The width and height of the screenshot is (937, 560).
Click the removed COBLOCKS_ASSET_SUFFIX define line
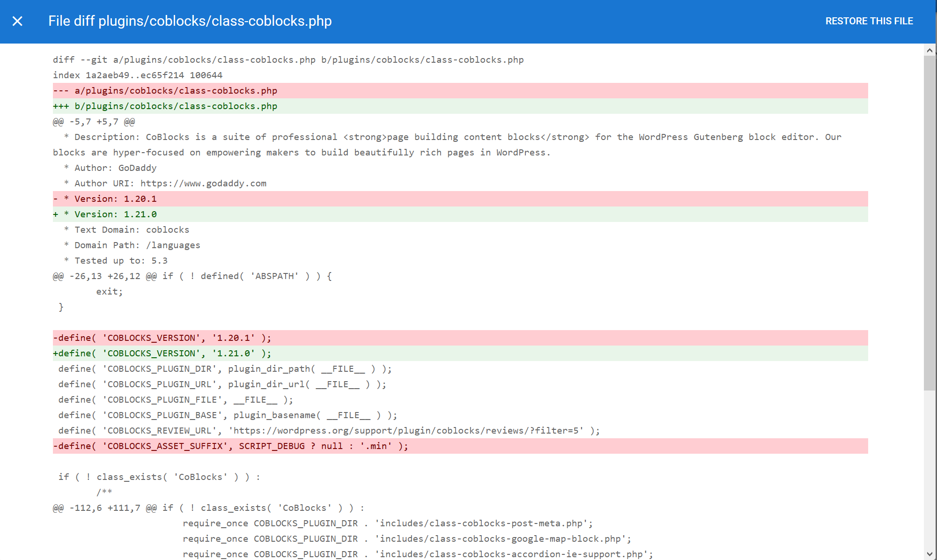tap(460, 446)
